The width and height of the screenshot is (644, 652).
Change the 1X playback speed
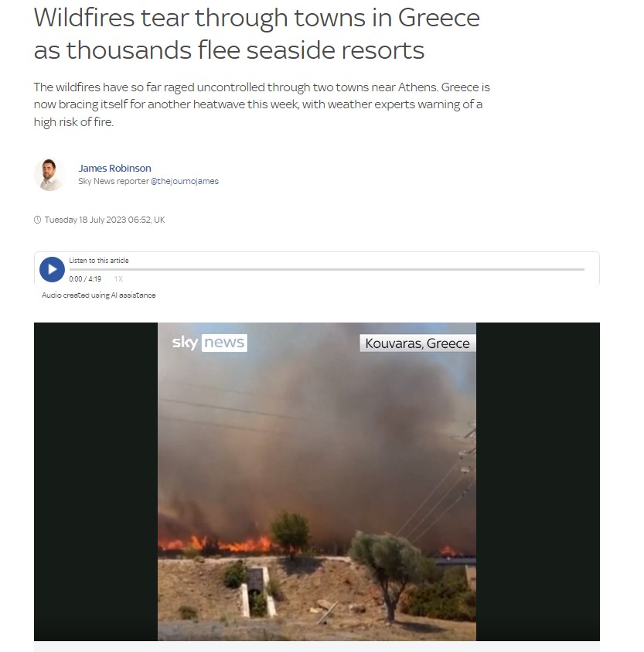pos(118,279)
